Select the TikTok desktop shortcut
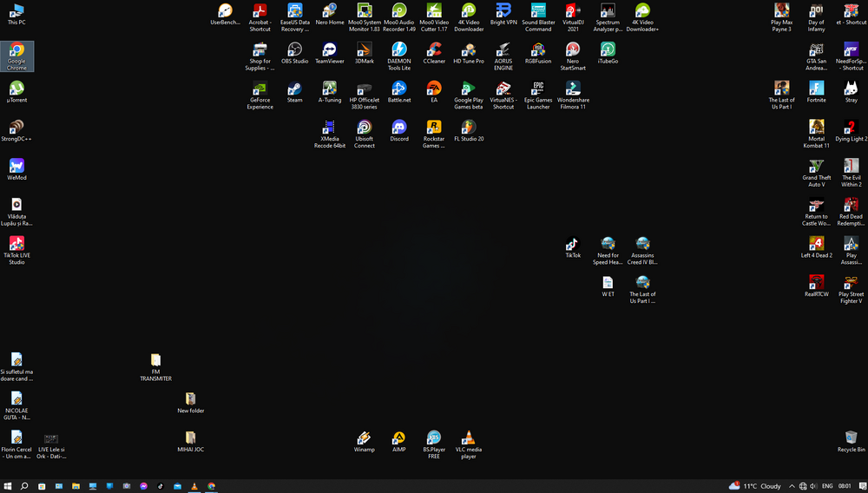Viewport: 868px width, 493px height. pos(573,246)
